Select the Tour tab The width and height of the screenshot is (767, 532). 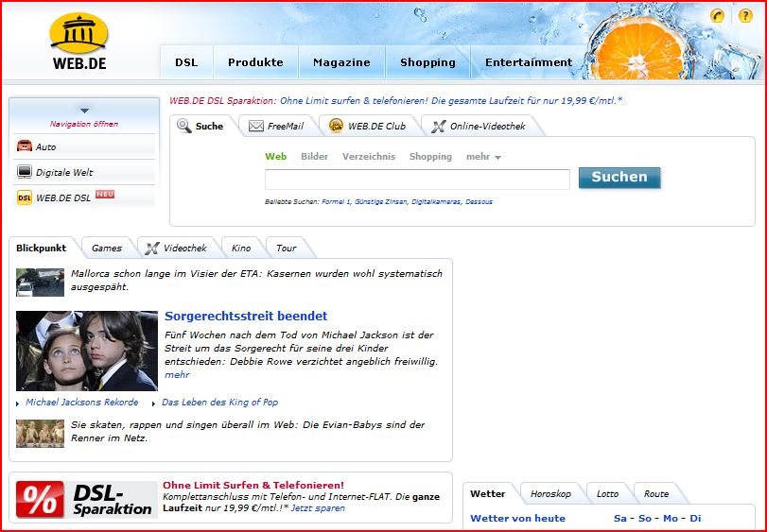pos(287,249)
